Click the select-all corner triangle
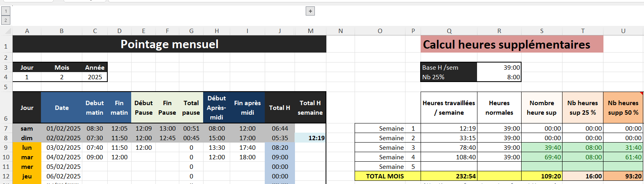 (x=6, y=31)
